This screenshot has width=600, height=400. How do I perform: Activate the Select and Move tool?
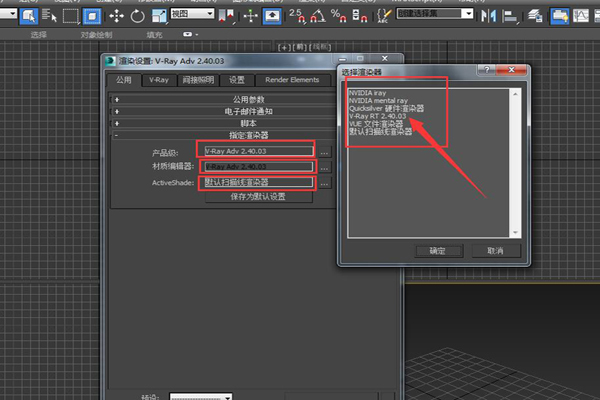coord(116,15)
